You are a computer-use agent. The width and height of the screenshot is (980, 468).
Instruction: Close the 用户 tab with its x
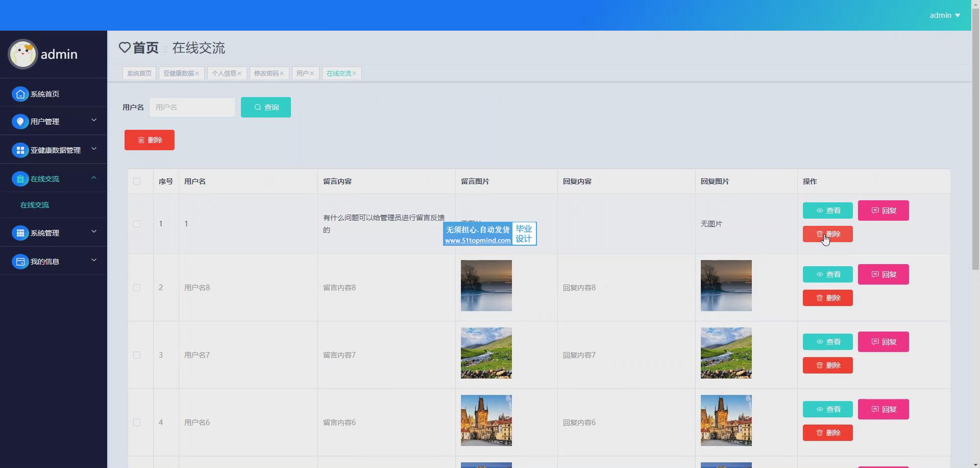click(312, 74)
